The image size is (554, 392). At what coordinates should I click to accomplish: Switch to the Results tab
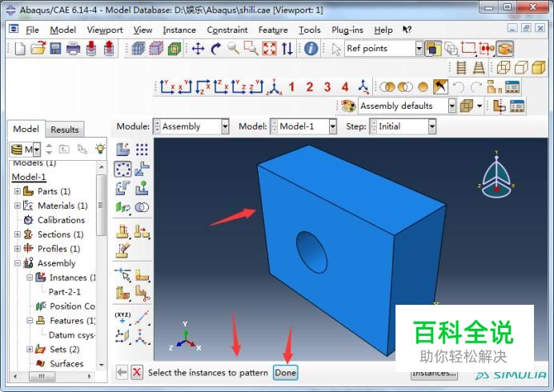click(65, 130)
